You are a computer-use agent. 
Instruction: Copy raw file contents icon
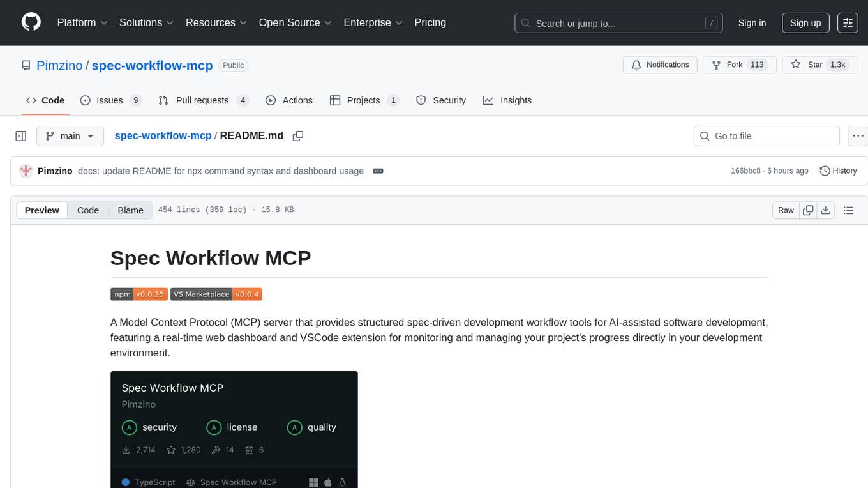click(x=808, y=210)
